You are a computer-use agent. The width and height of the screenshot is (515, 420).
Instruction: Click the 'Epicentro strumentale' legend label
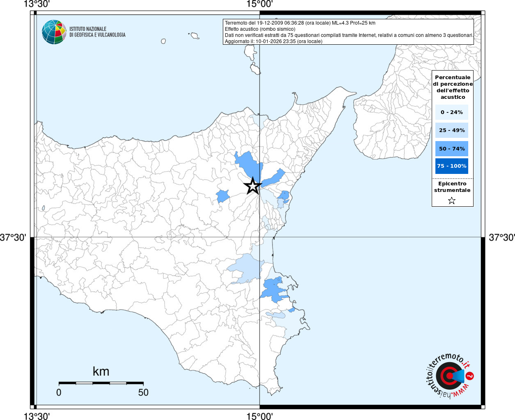click(452, 187)
